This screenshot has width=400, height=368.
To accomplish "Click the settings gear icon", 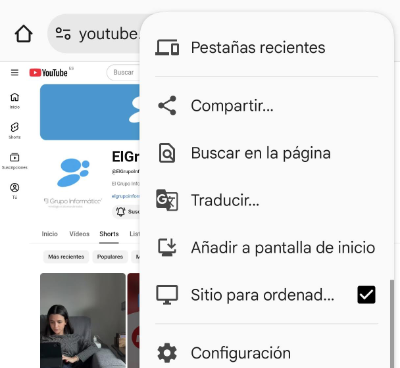I will pos(167,353).
